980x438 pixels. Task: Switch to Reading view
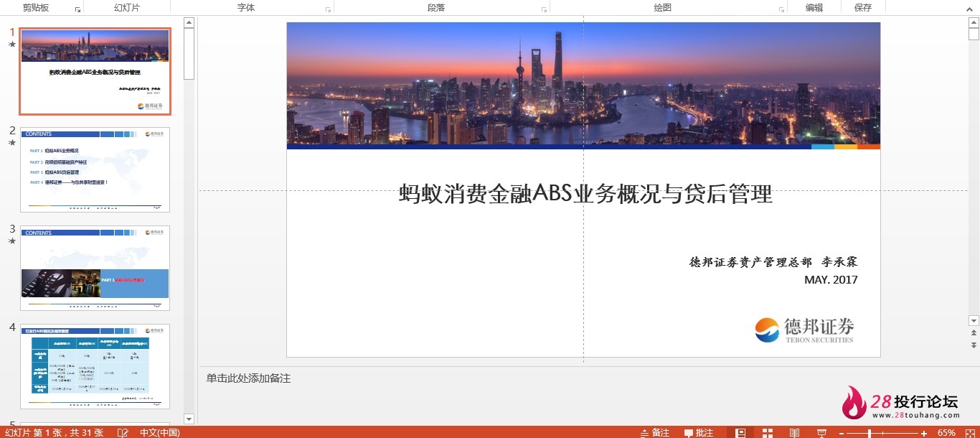click(794, 432)
